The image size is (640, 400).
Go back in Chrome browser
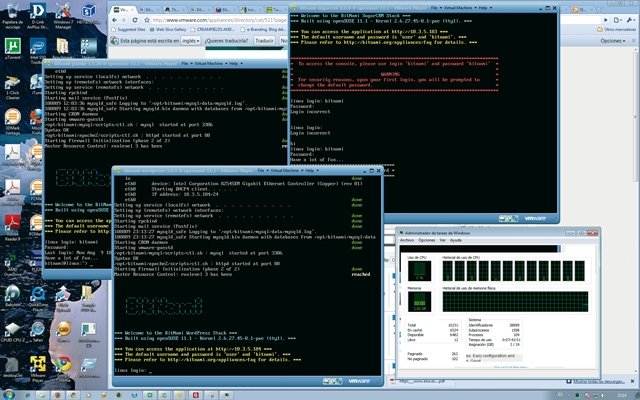pyautogui.click(x=115, y=20)
